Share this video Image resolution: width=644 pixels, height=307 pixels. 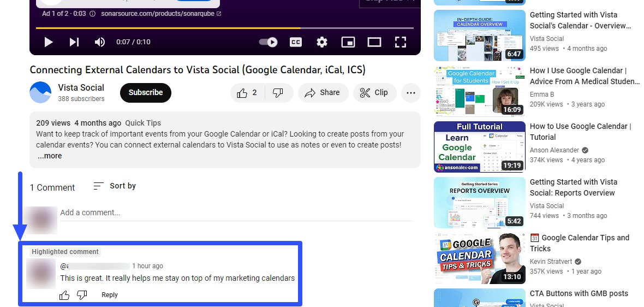323,93
